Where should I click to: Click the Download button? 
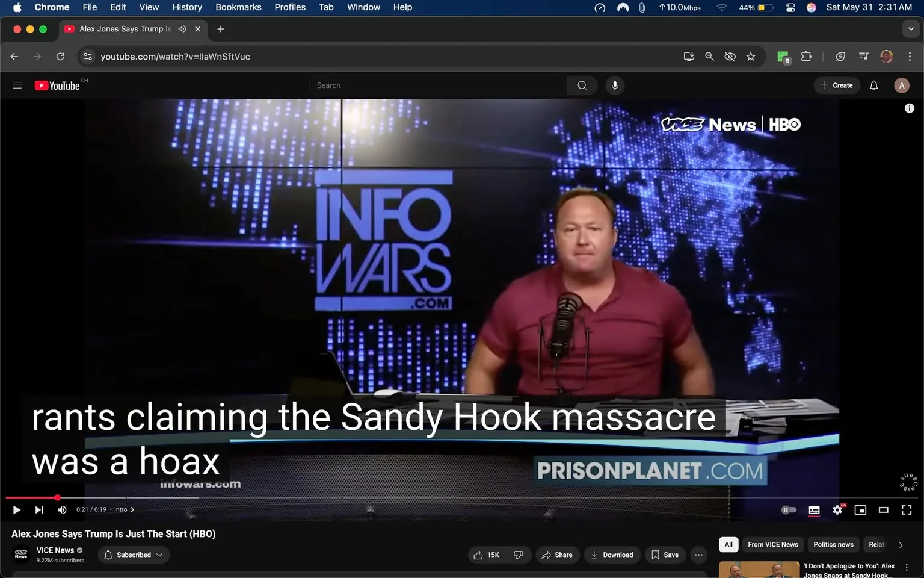tap(612, 555)
